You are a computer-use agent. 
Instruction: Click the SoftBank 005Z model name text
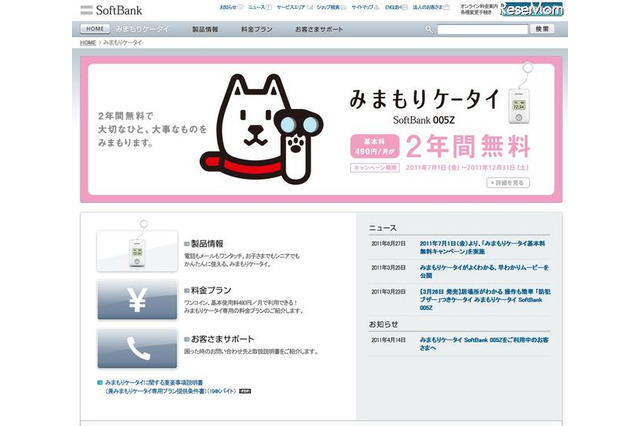[x=424, y=120]
